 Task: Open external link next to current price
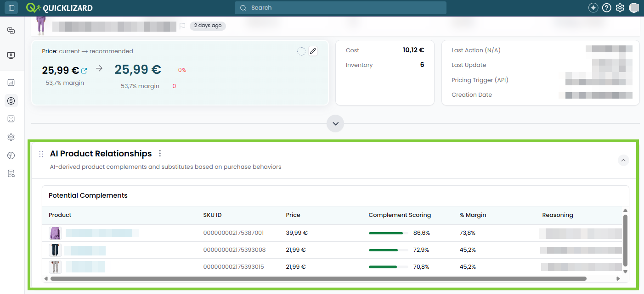click(84, 71)
